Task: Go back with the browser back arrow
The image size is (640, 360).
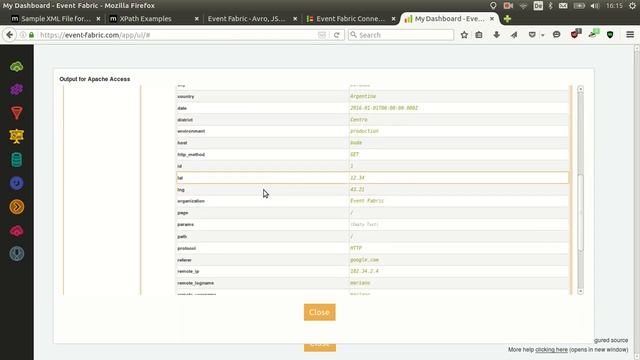Action: 9,35
